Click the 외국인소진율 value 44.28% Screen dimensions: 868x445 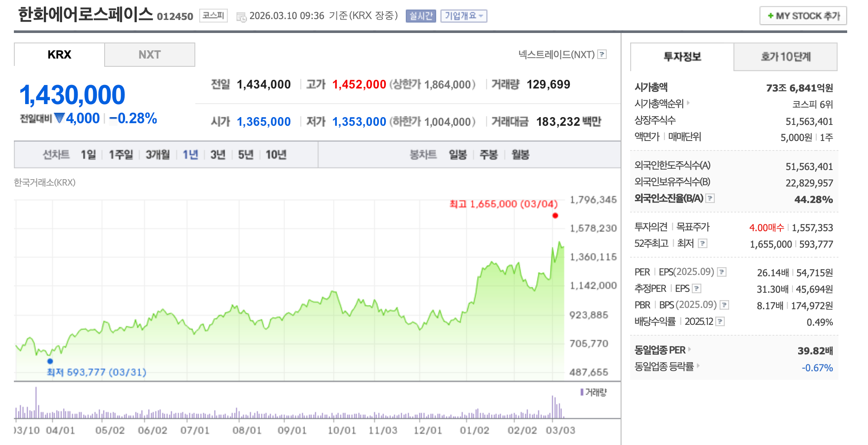coord(814,200)
